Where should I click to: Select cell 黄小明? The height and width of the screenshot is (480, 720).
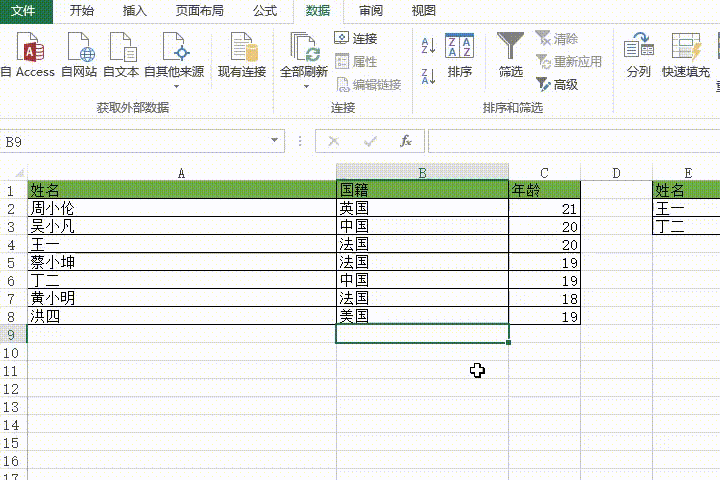point(182,298)
